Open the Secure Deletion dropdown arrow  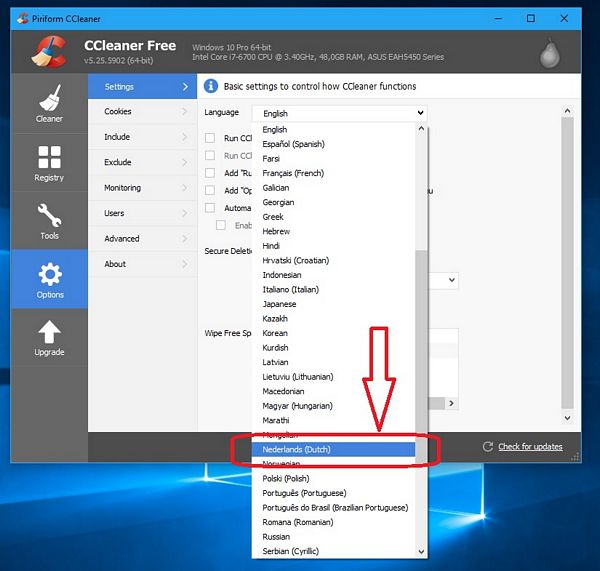click(452, 280)
